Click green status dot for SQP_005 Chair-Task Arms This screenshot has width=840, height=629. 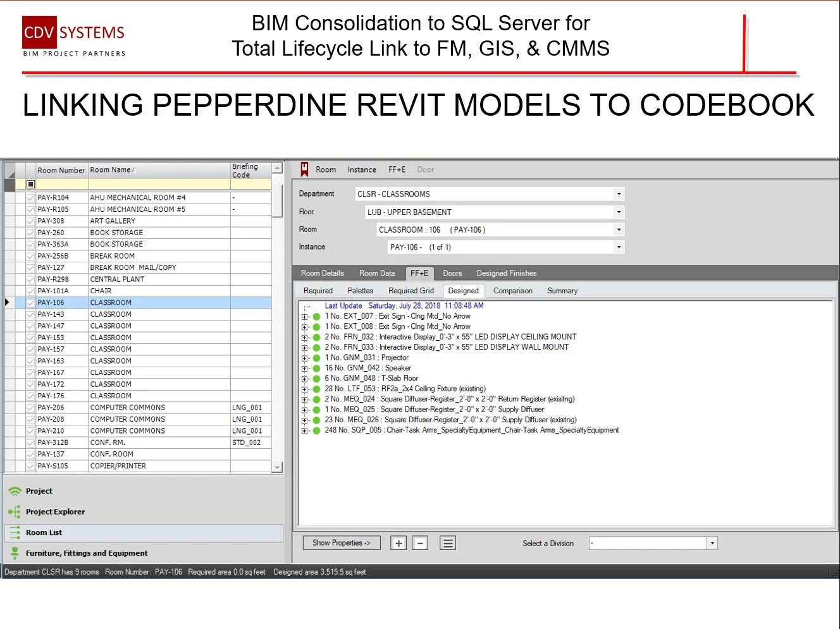tap(316, 431)
